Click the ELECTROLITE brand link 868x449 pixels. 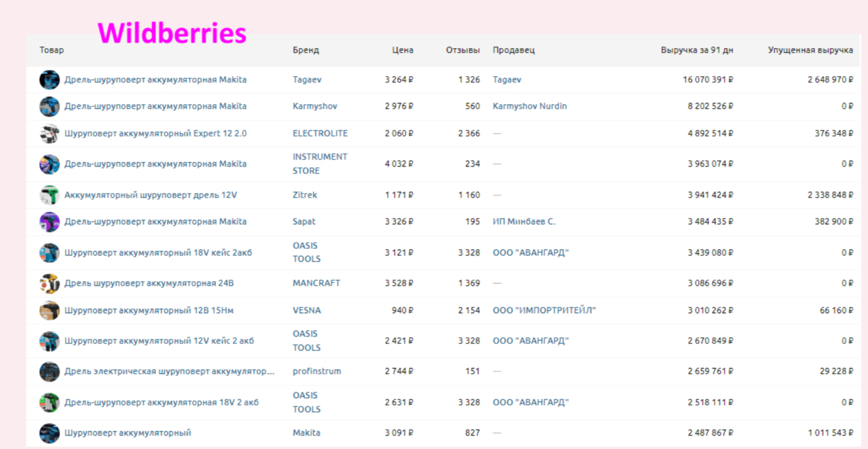pos(320,134)
